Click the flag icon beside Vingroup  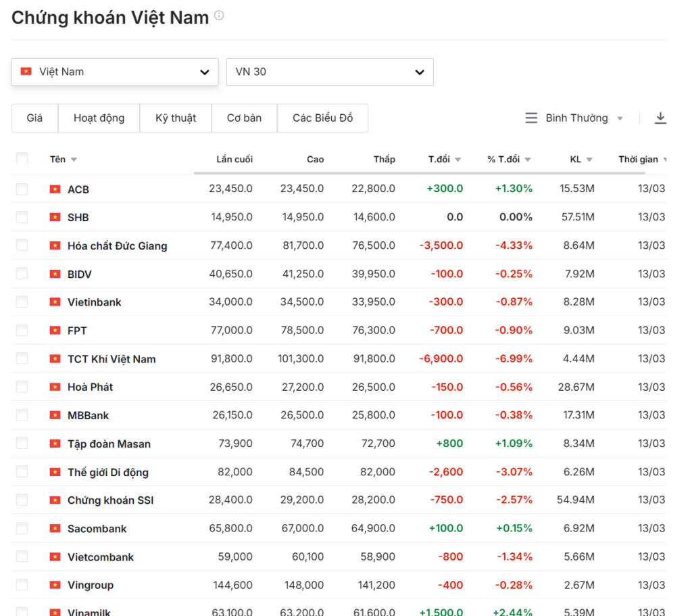[x=55, y=585]
